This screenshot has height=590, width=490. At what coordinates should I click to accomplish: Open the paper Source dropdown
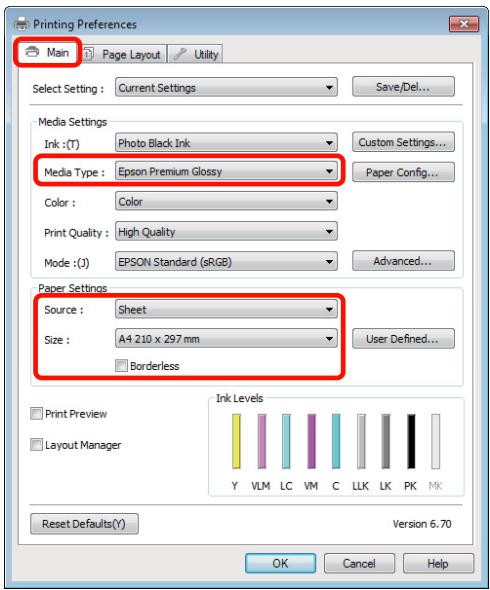pyautogui.click(x=226, y=310)
